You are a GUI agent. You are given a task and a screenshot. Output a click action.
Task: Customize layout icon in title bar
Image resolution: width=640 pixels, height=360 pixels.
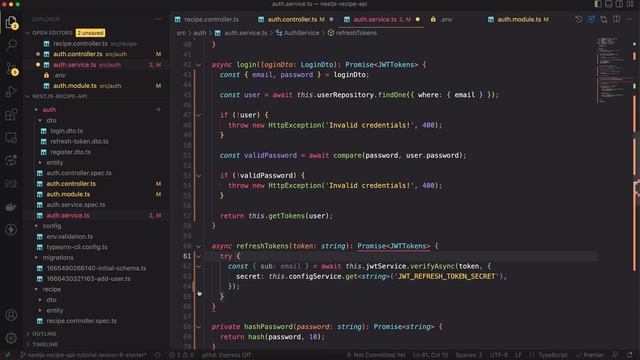[x=630, y=4]
